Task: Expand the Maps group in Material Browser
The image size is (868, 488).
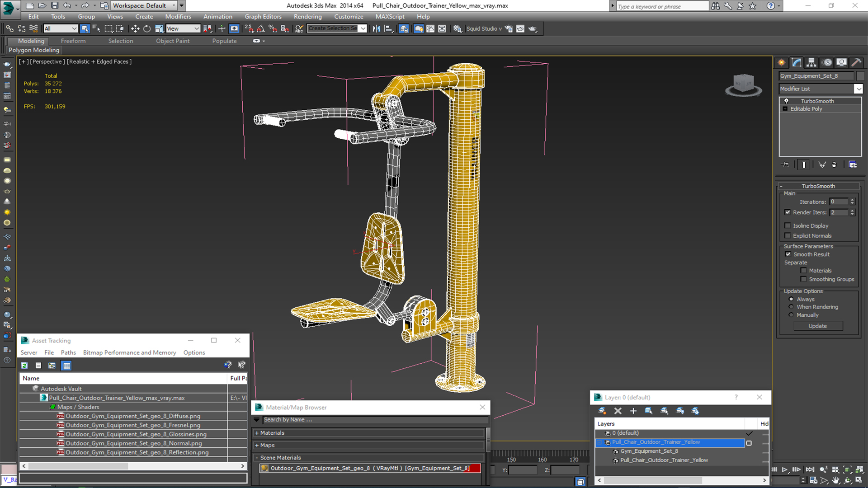Action: 257,446
